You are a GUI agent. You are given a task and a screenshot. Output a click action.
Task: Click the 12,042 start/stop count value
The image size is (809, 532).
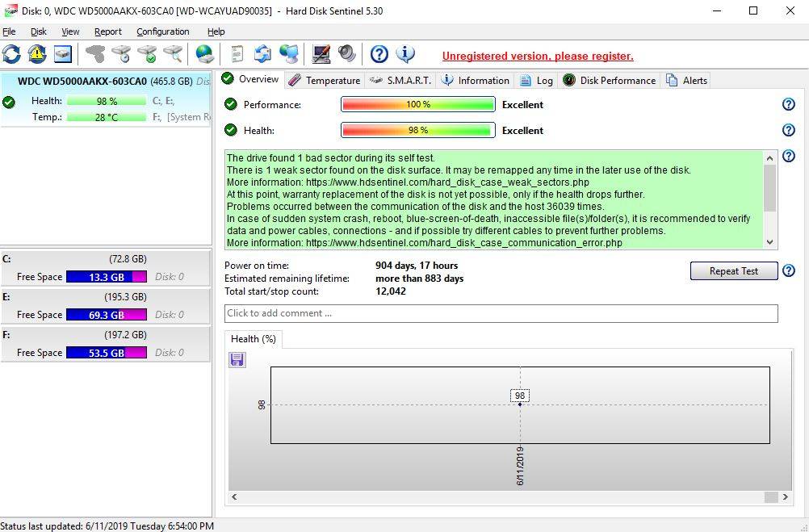(391, 291)
